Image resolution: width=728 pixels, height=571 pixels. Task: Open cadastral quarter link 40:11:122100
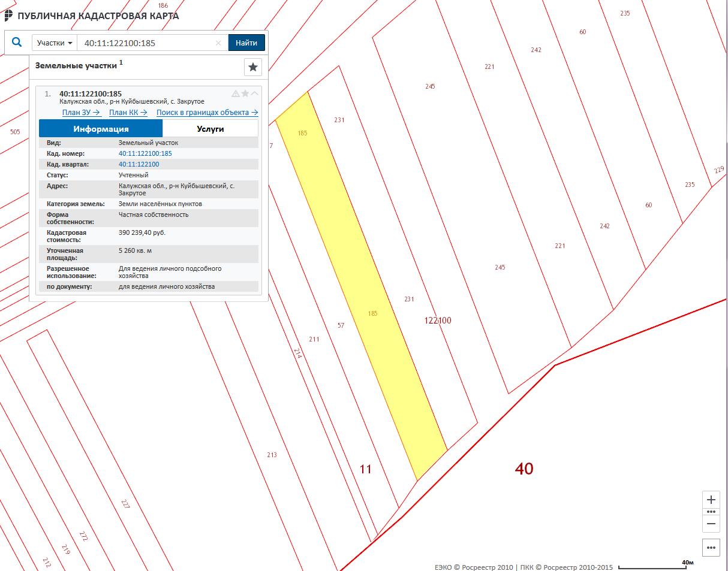click(x=139, y=164)
